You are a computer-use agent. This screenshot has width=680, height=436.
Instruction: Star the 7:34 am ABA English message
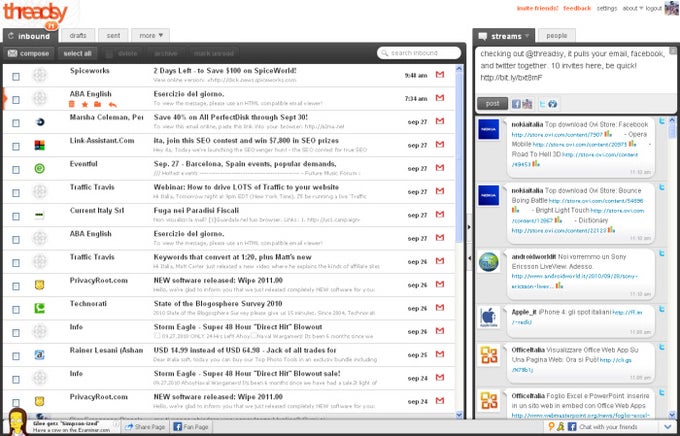point(85,104)
